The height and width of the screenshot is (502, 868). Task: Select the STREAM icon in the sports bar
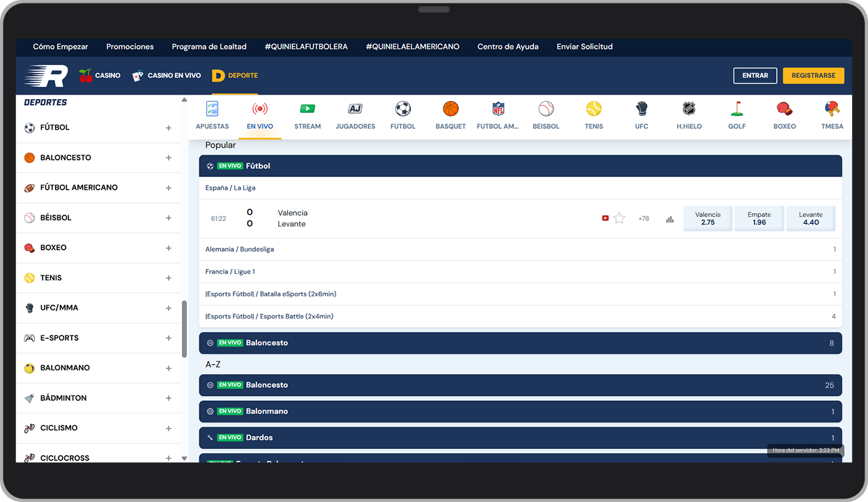[307, 115]
